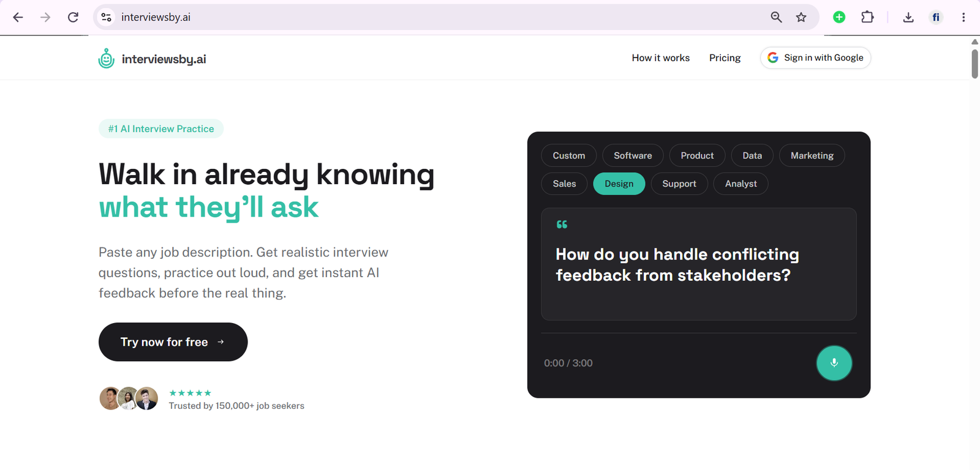
Task: Open the browser profile avatar
Action: (936, 17)
